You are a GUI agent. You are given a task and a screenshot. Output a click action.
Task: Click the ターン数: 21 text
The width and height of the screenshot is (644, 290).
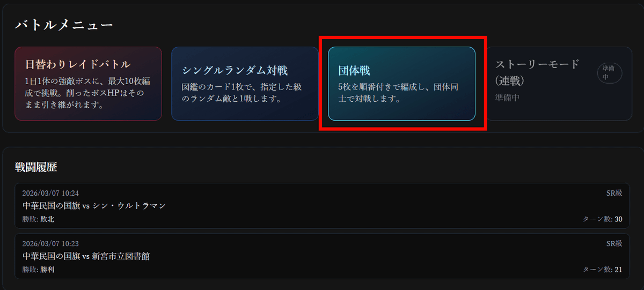coord(603,270)
